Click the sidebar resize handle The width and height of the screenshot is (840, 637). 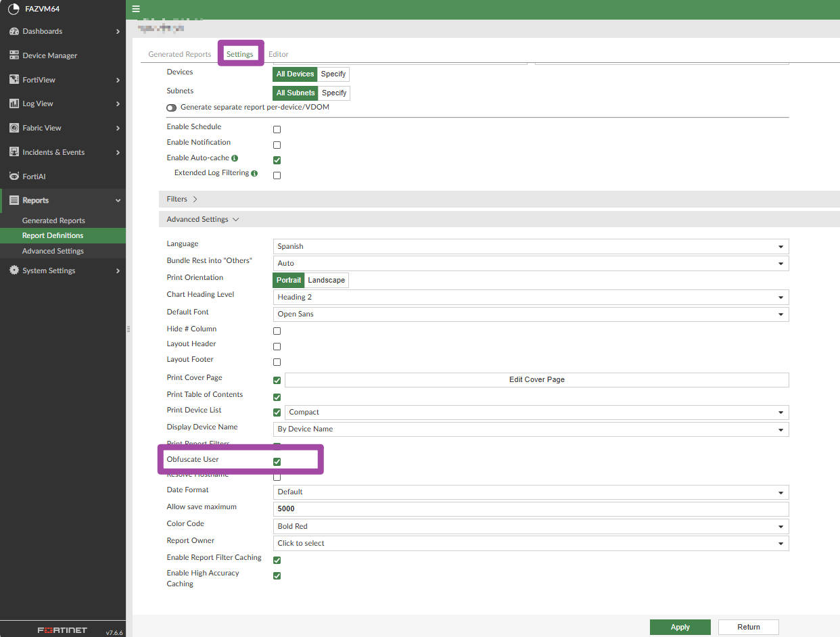click(x=129, y=329)
